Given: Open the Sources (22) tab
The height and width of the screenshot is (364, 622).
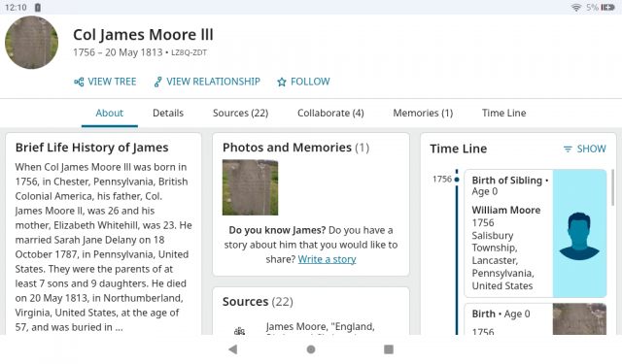Looking at the screenshot, I should [240, 113].
